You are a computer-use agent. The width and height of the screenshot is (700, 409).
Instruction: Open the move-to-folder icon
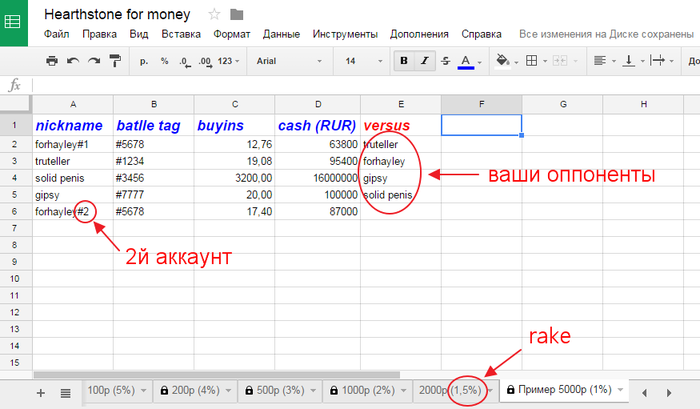click(237, 15)
